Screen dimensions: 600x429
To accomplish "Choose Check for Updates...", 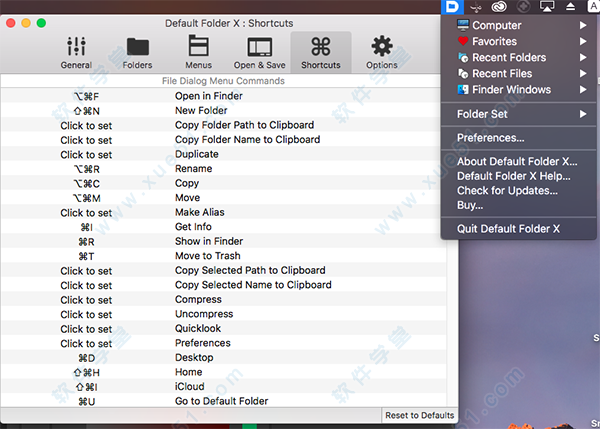I will point(518,191).
